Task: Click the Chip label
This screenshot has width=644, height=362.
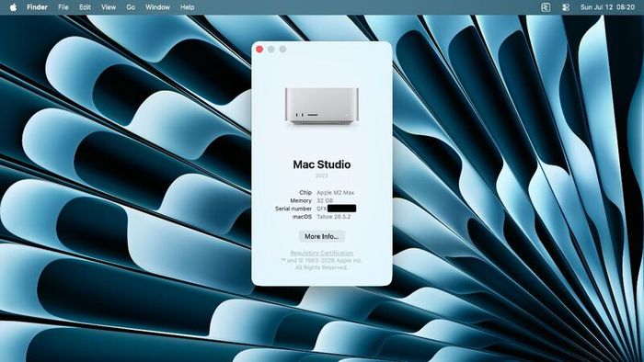Action: [x=305, y=192]
